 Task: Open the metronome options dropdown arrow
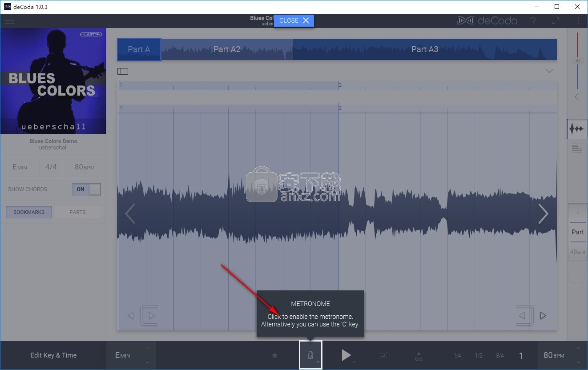(x=318, y=362)
